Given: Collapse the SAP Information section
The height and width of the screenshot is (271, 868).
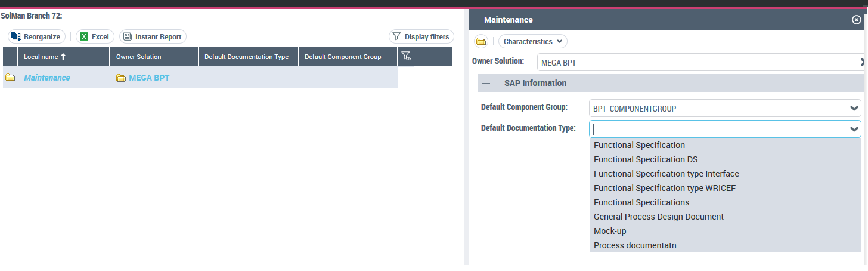Looking at the screenshot, I should 486,84.
